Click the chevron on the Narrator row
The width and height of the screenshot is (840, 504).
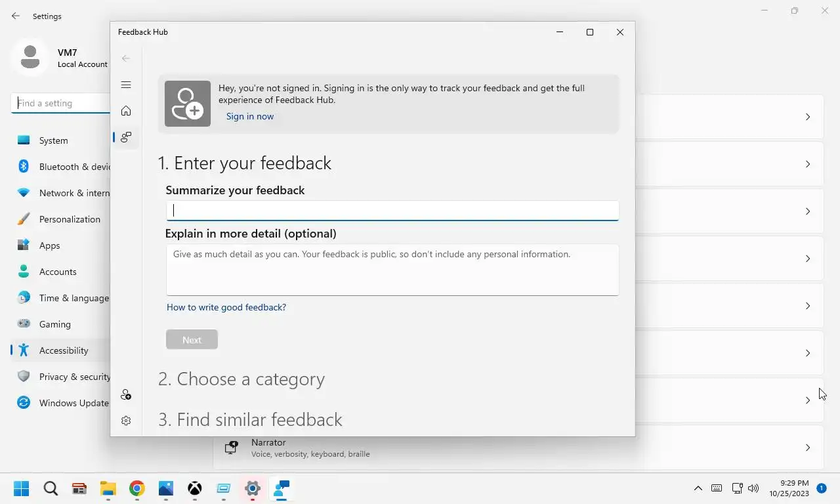(808, 448)
